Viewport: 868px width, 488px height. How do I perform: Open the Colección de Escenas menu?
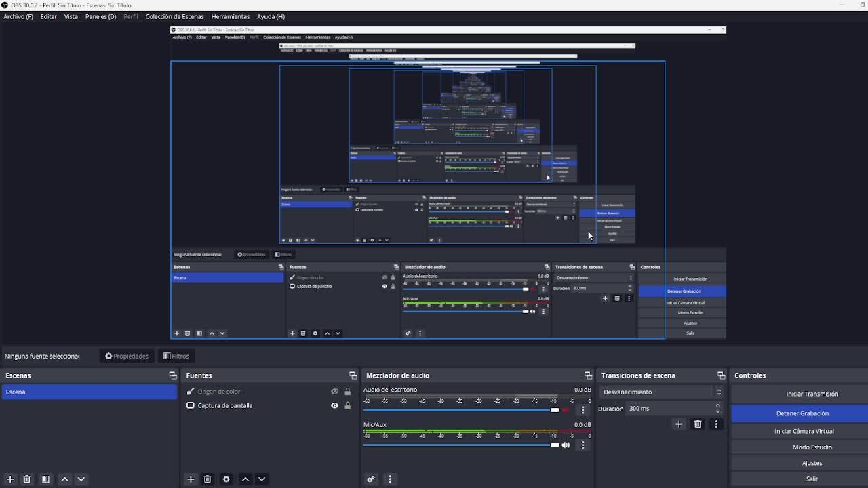pyautogui.click(x=174, y=16)
